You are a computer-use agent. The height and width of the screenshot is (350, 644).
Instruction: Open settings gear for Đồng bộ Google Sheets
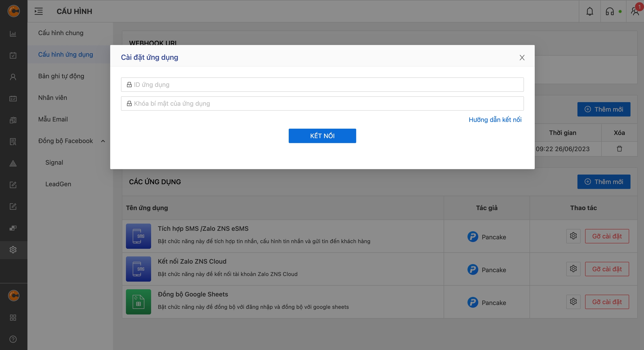(x=573, y=302)
